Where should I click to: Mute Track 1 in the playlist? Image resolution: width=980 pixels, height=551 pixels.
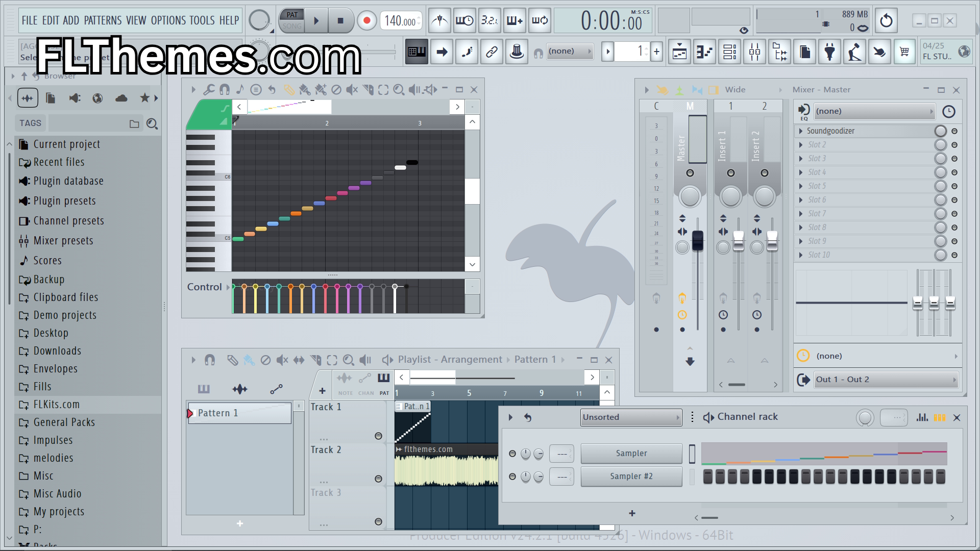click(x=378, y=436)
